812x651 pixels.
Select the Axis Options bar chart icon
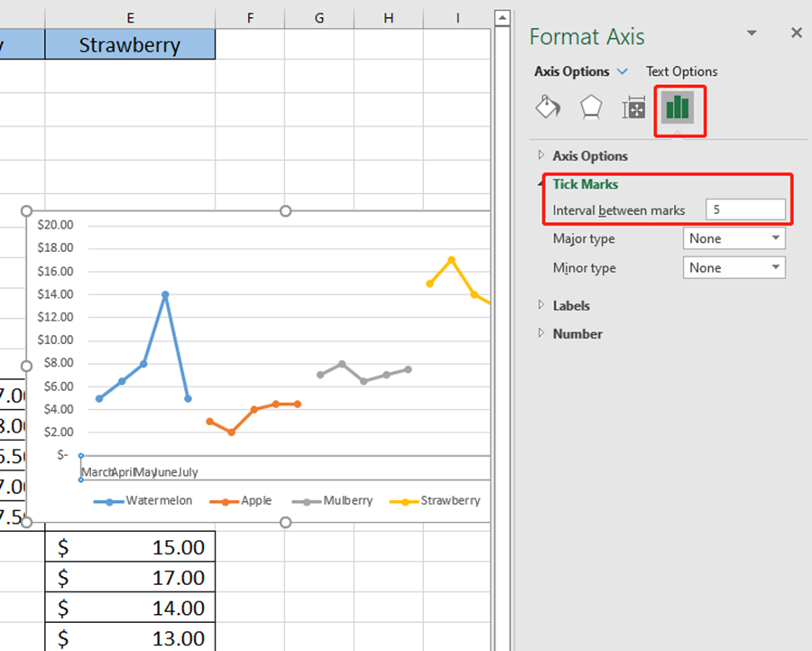pos(678,107)
